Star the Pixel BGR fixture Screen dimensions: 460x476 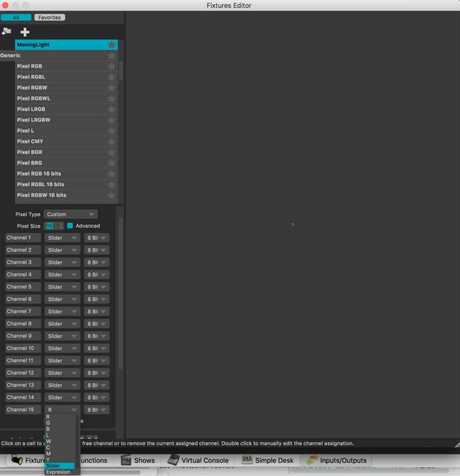pyautogui.click(x=111, y=152)
